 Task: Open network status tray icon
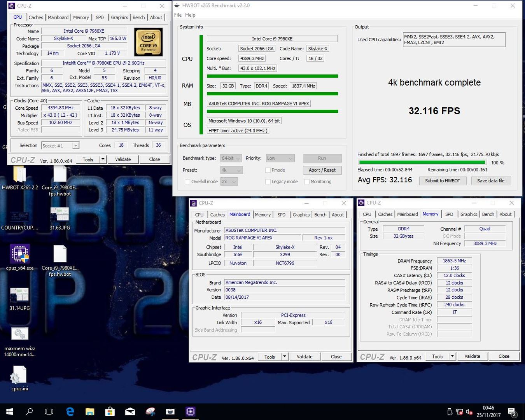pyautogui.click(x=459, y=412)
